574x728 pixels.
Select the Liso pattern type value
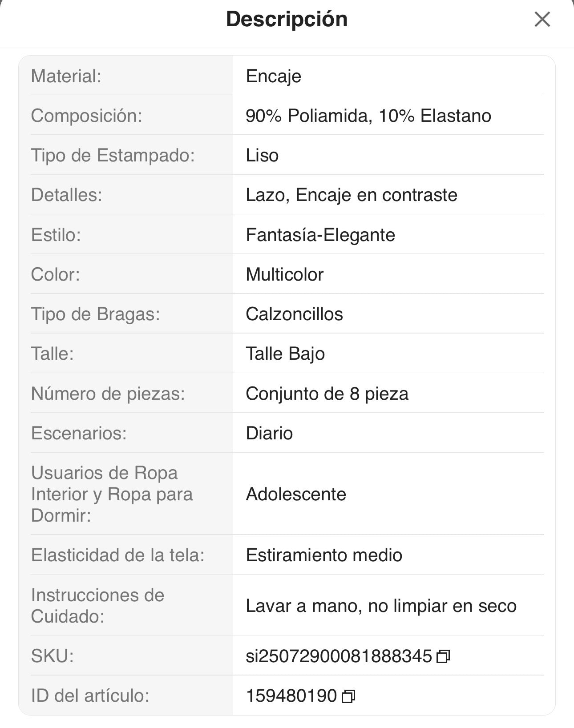pos(262,155)
